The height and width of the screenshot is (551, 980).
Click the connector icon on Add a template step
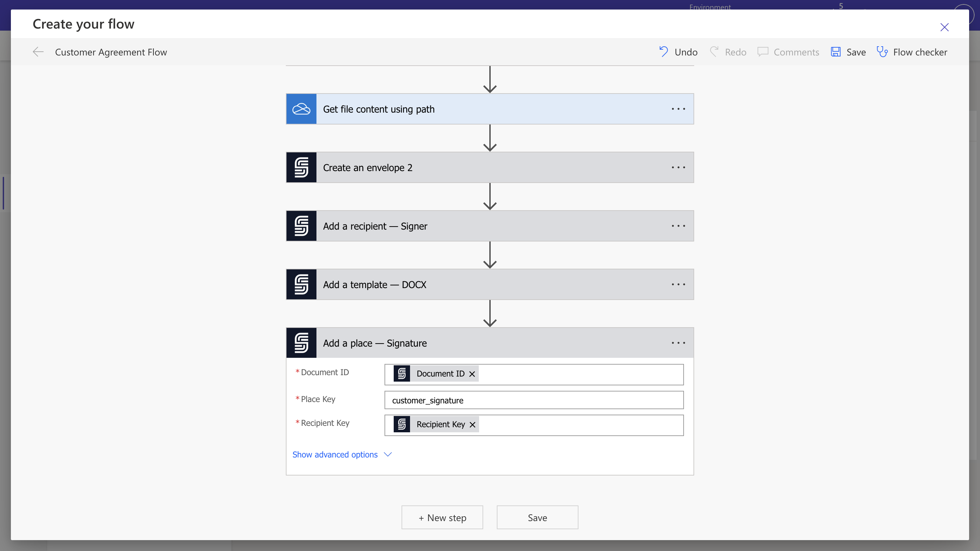[x=301, y=285]
